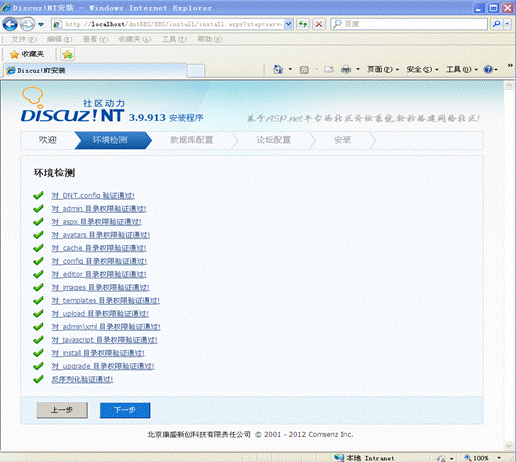Click the admin directory permission link
516x462 pixels.
pyautogui.click(x=99, y=209)
